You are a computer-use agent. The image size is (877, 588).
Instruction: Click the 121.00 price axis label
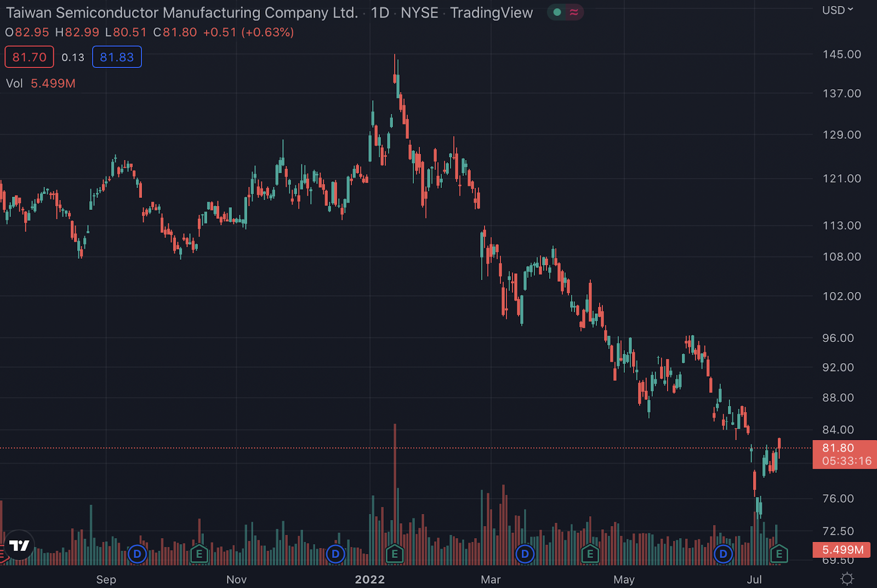pos(841,178)
